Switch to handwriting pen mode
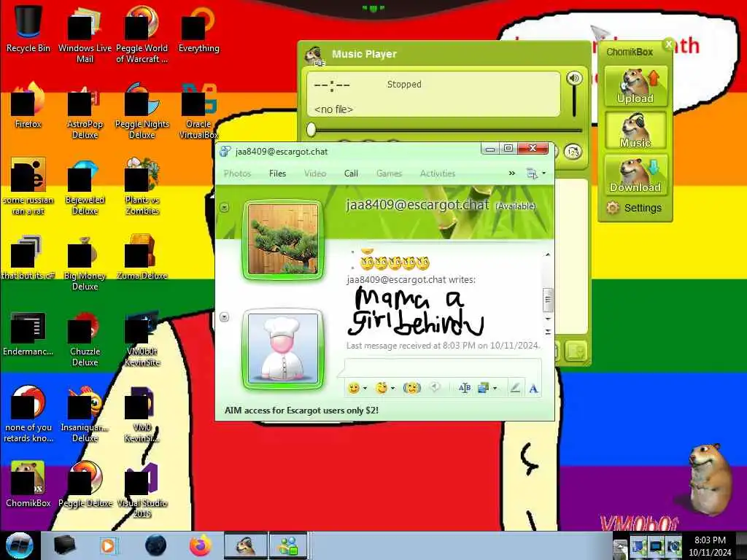The image size is (747, 560). [515, 388]
